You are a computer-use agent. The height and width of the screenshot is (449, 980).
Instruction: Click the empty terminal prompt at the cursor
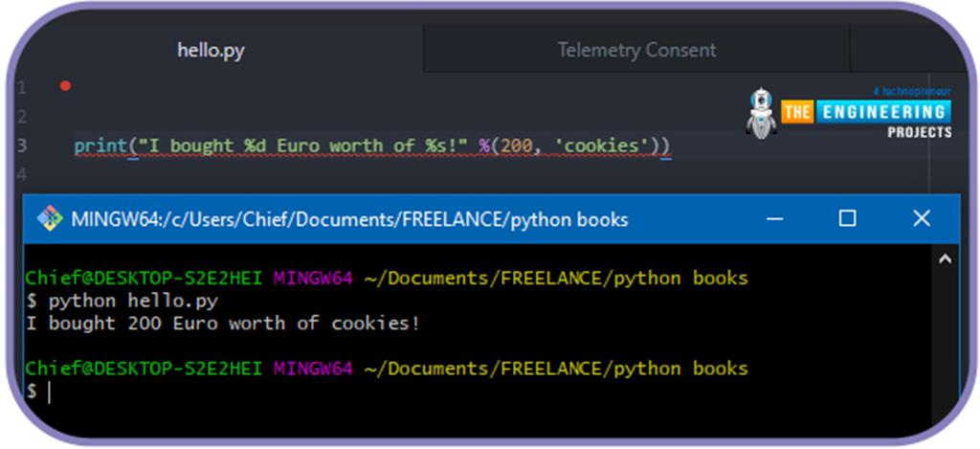coord(48,391)
